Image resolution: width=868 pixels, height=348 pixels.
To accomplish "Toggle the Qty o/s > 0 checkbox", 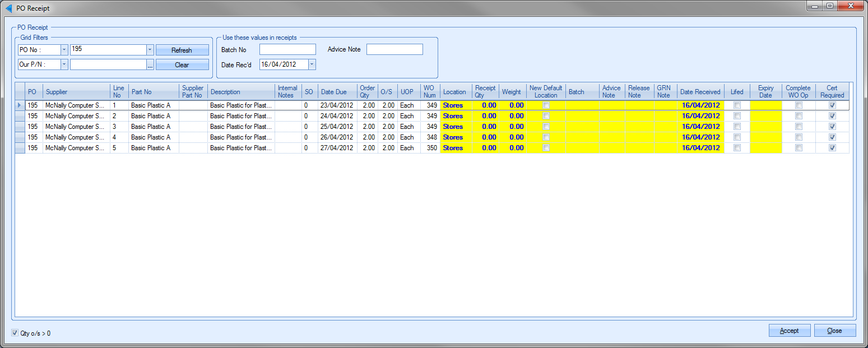I will (x=15, y=333).
